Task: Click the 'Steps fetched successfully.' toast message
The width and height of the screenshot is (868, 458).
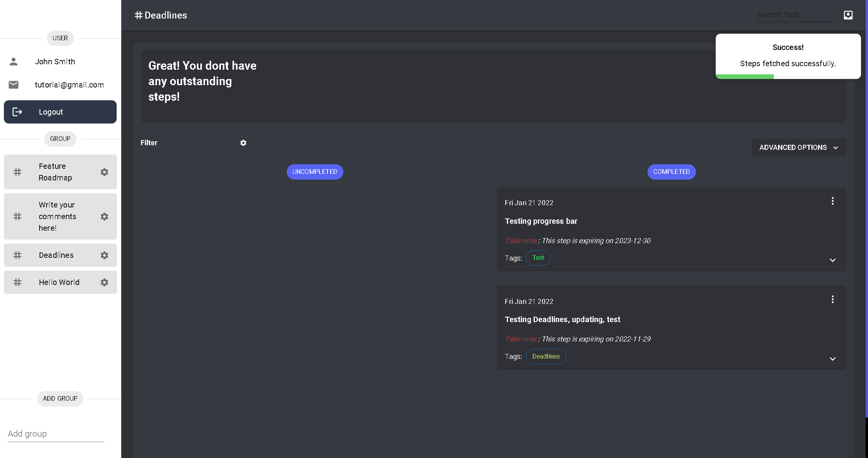Action: [788, 63]
